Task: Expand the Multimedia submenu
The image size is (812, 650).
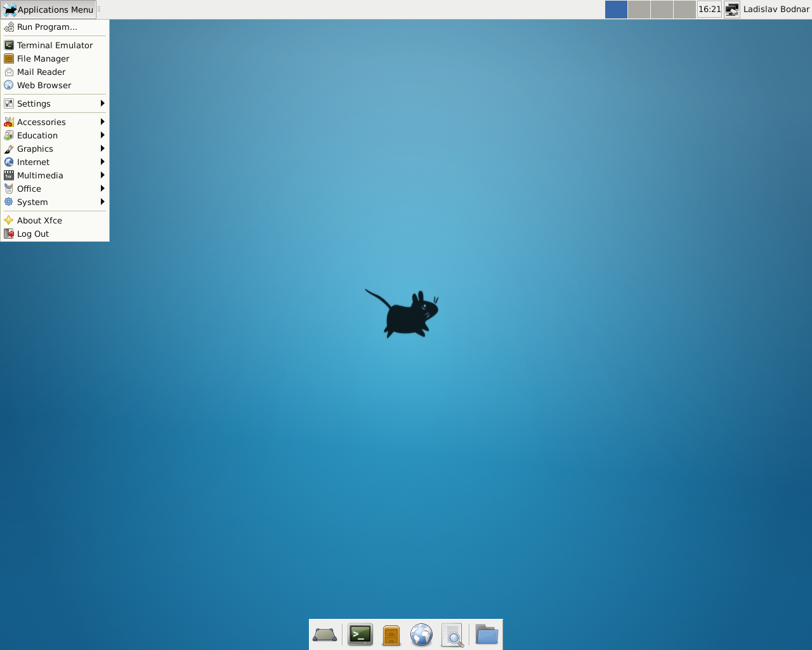Action: pos(55,175)
